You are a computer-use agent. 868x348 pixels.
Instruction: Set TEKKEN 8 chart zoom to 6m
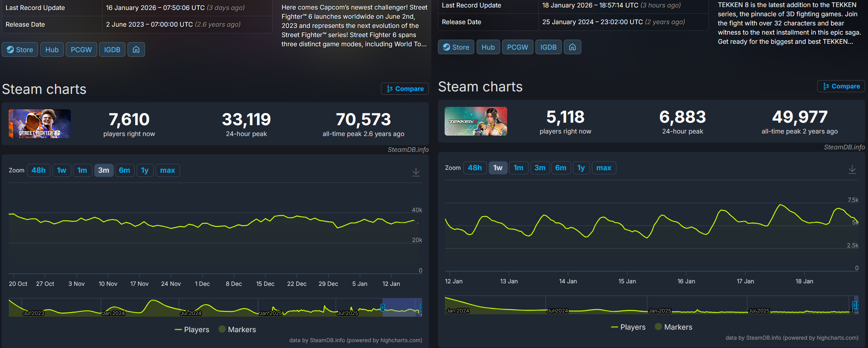coord(561,168)
